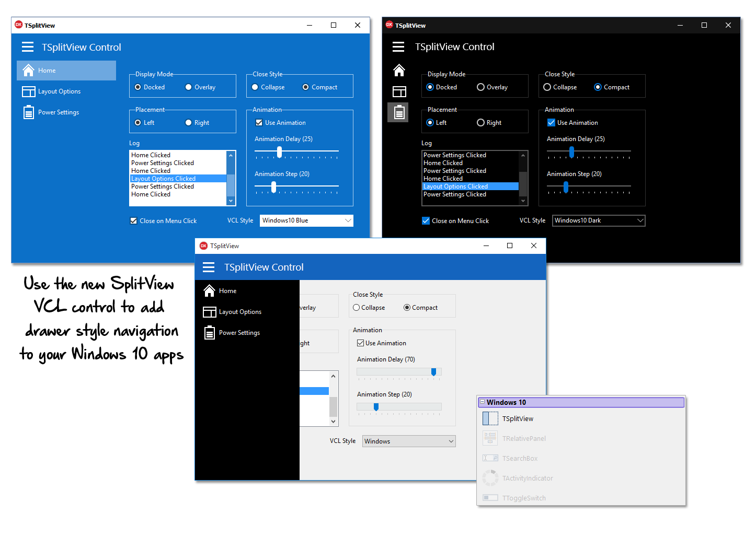Click DX app icon in dark window title bar

[x=389, y=25]
